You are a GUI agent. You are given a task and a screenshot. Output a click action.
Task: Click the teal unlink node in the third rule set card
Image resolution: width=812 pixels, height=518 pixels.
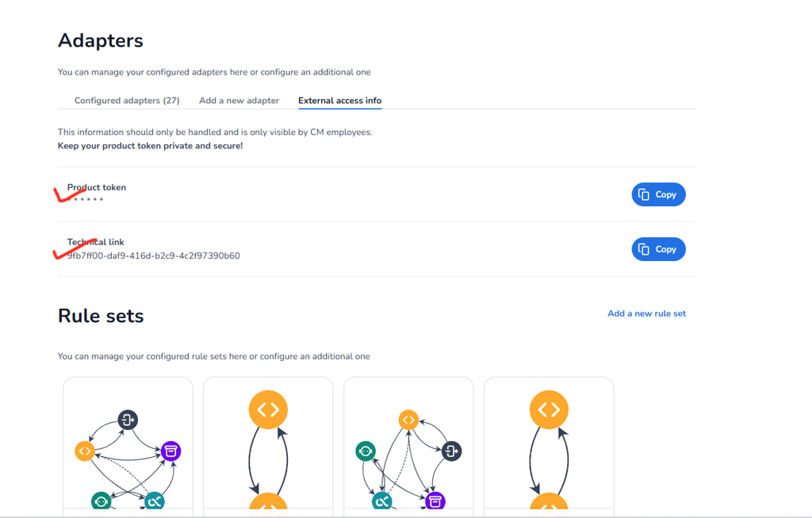[382, 501]
